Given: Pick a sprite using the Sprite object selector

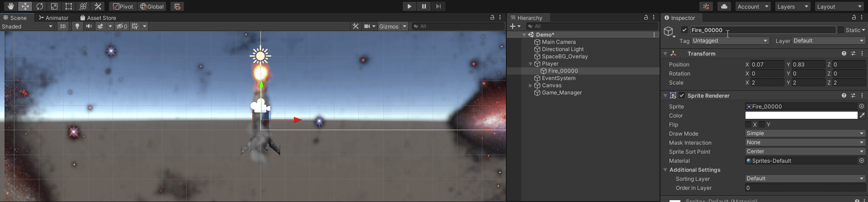Looking at the screenshot, I should [862, 107].
